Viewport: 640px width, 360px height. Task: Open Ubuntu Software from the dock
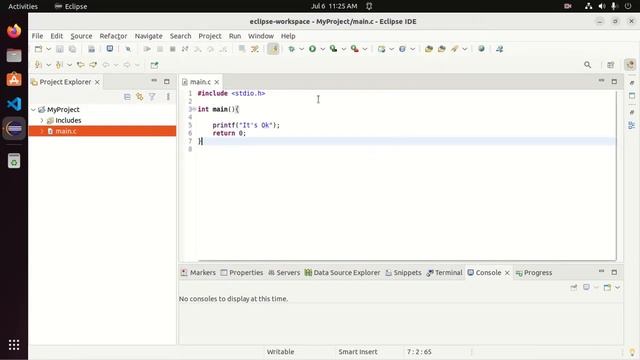pos(14,80)
